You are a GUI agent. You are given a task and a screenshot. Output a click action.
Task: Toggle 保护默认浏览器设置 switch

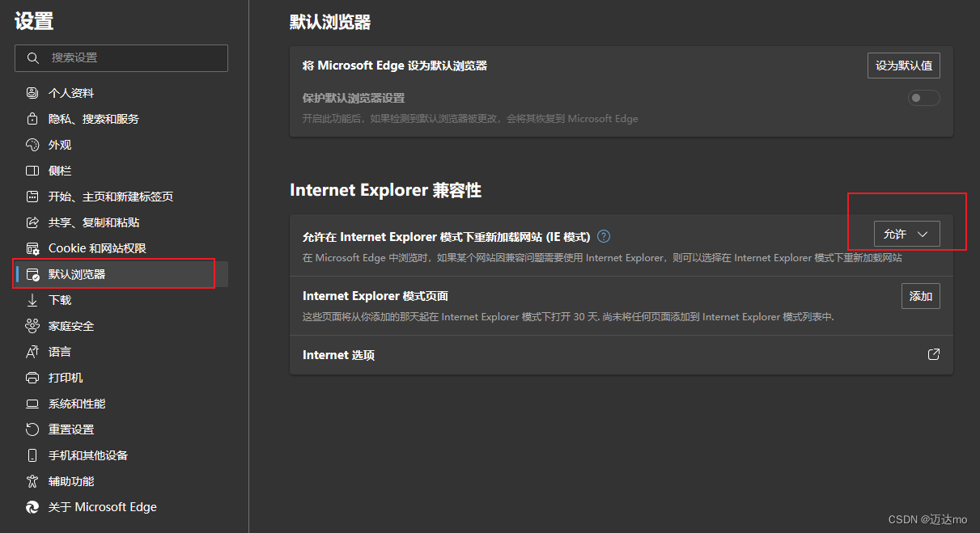[924, 98]
